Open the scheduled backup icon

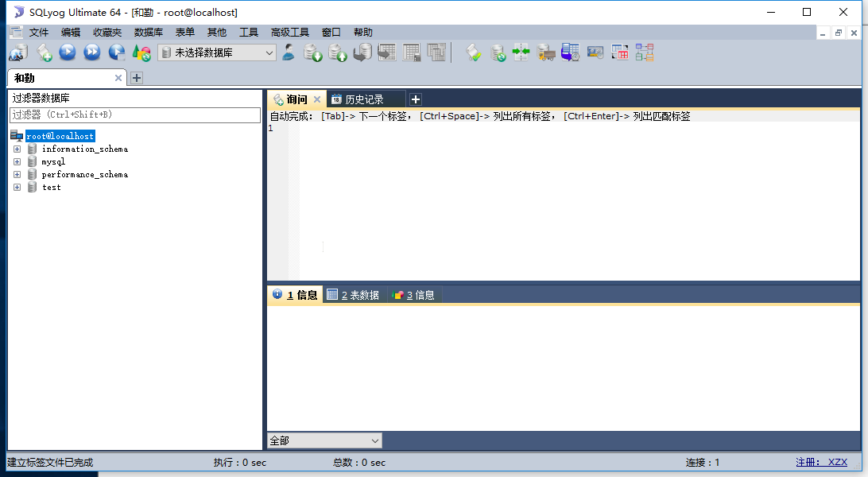pyautogui.click(x=570, y=52)
